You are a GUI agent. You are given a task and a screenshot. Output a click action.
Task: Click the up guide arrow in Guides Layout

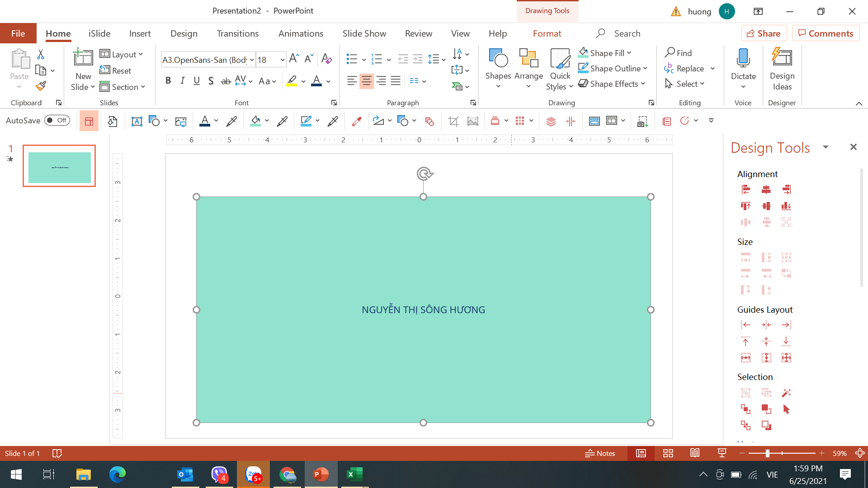coord(746,341)
